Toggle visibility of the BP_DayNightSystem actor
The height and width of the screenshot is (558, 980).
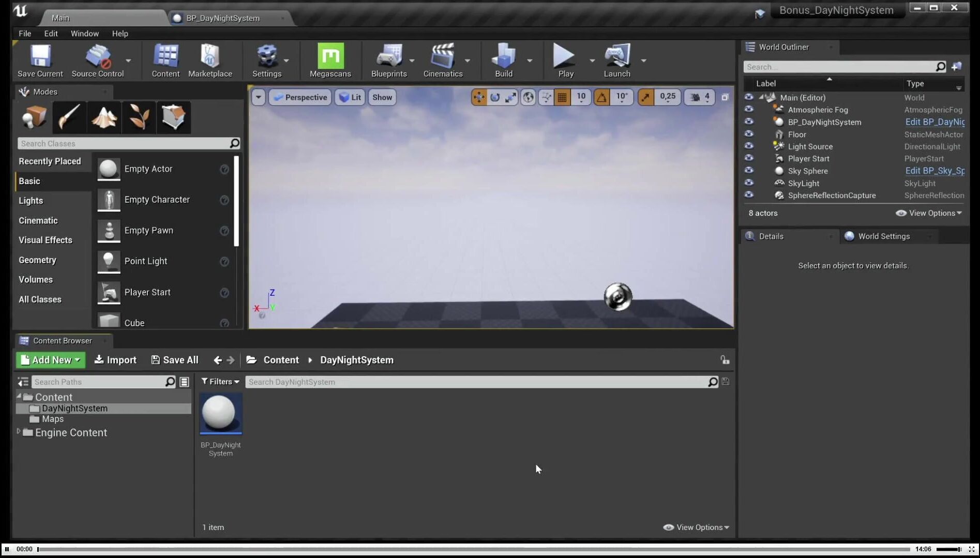click(749, 122)
